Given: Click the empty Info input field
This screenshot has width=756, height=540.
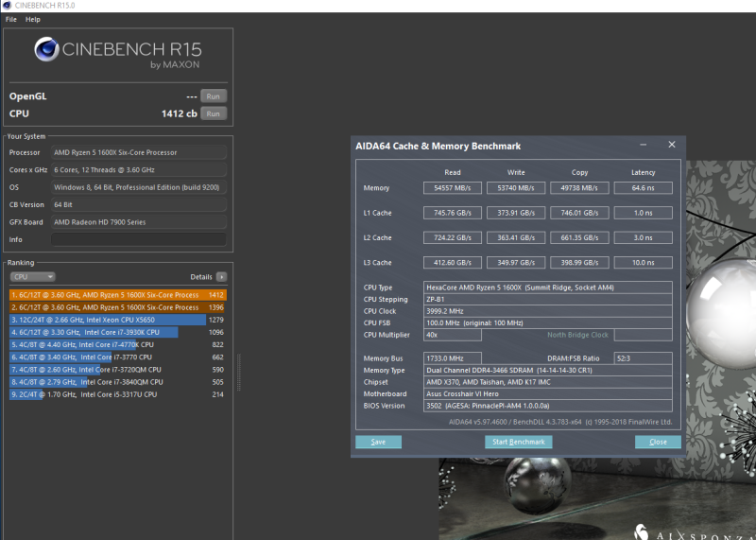Looking at the screenshot, I should coord(138,239).
